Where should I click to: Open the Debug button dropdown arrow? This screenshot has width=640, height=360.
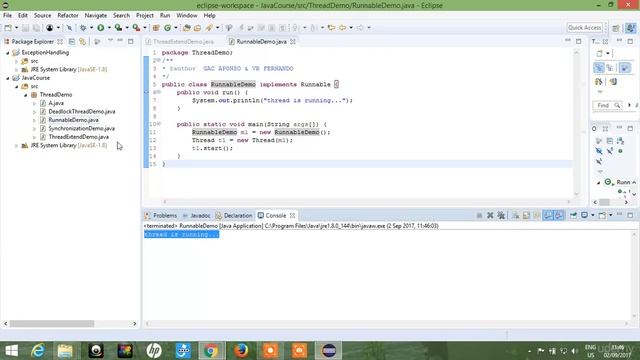(91, 28)
